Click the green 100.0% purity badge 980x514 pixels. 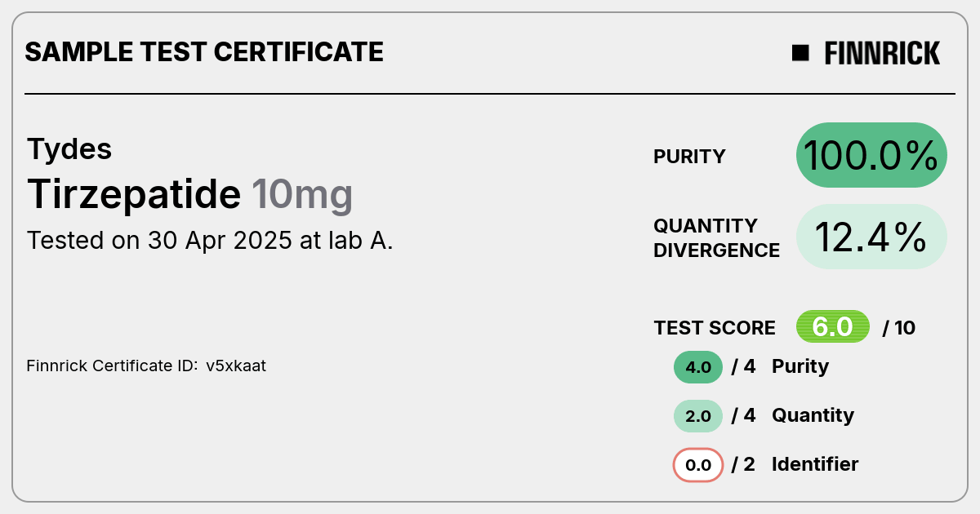coord(871,155)
